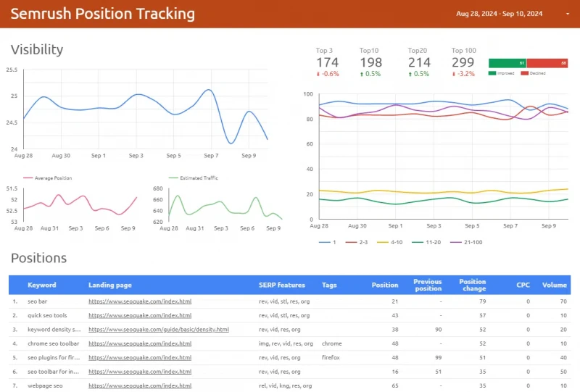Sort by the SERP features column header
Image resolution: width=580 pixels, height=392 pixels.
[282, 285]
